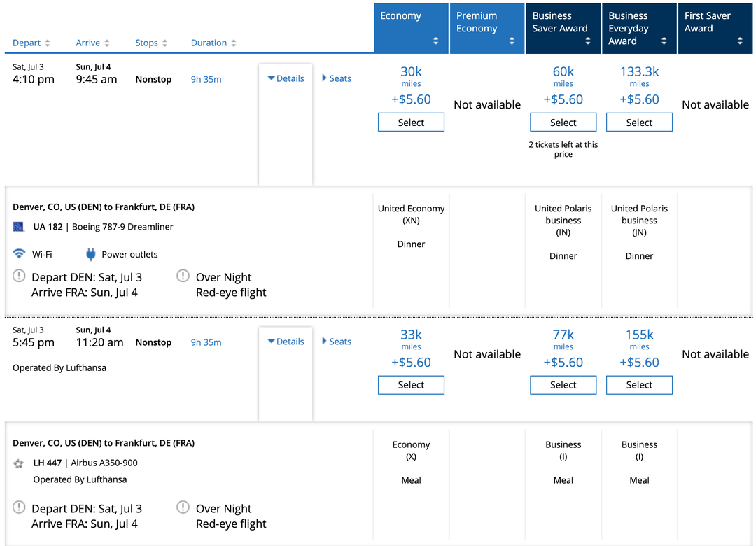Click the United Airlines logo beside UA 182
This screenshot has width=756, height=546.
click(x=19, y=226)
